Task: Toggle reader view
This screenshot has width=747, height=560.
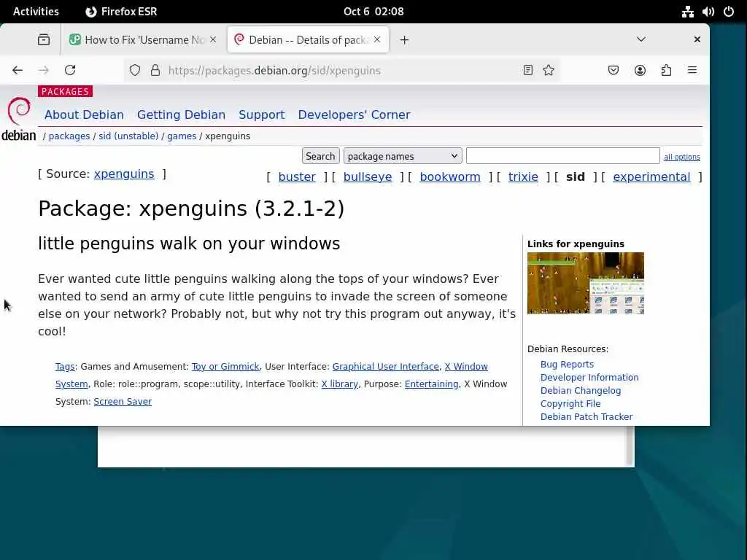Action: 528,71
